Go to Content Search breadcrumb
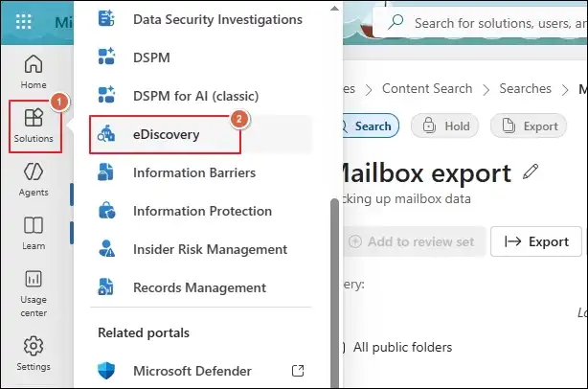This screenshot has height=389, width=588. pos(427,88)
